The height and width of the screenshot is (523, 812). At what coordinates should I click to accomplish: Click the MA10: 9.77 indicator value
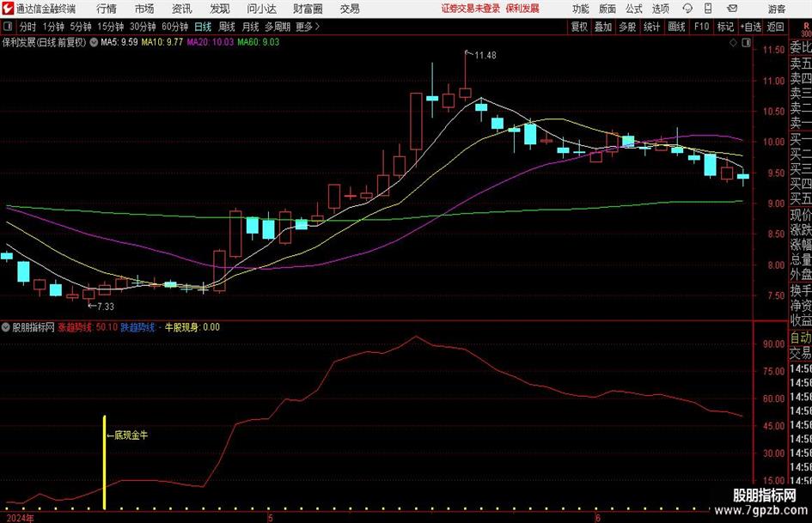[162, 42]
